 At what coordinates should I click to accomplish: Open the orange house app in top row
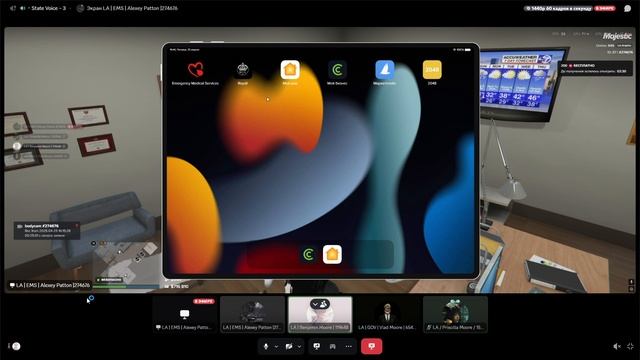tap(290, 70)
